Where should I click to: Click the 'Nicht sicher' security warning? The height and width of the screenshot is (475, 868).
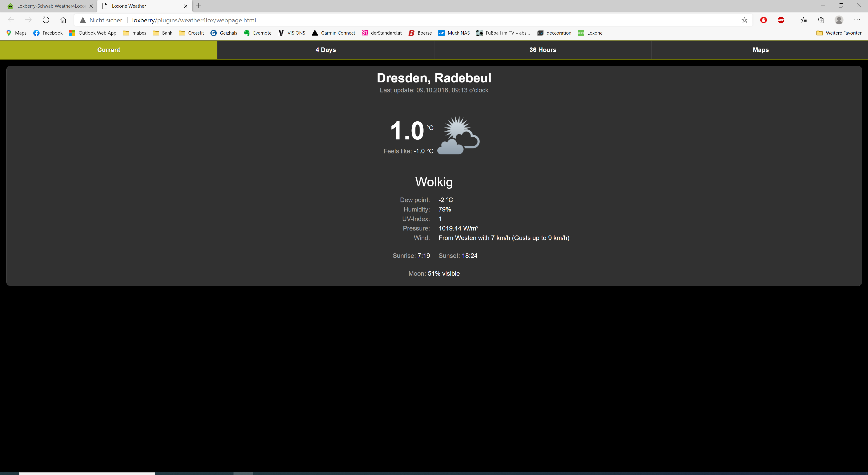101,20
